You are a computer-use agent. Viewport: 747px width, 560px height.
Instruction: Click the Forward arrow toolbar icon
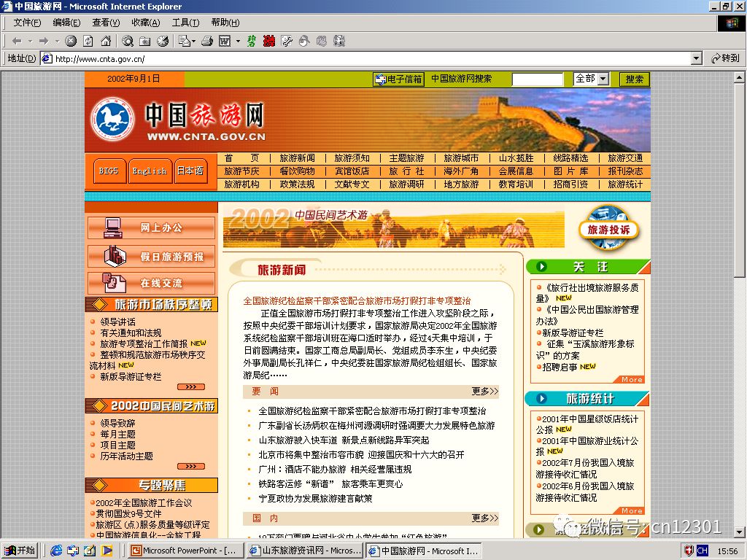click(x=44, y=42)
